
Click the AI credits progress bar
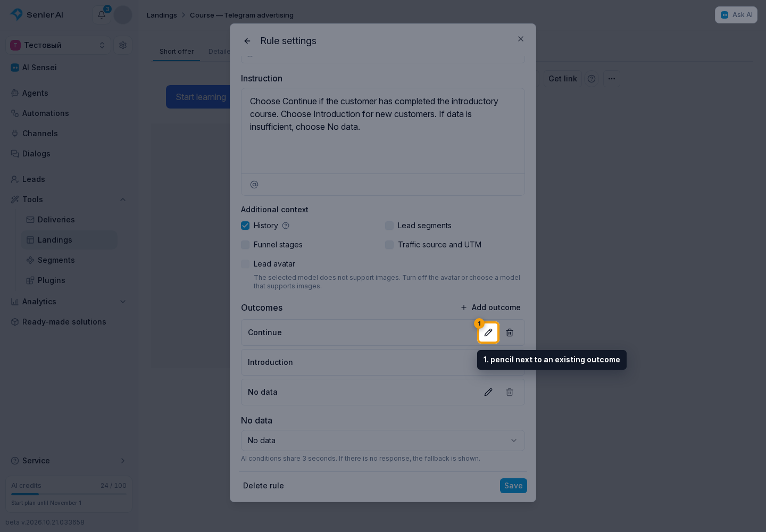point(69,494)
